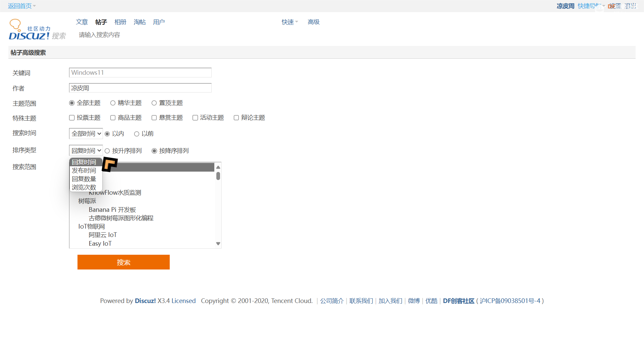The height and width of the screenshot is (362, 644).
Task: Select the 以前 radio button
Action: coord(137,134)
